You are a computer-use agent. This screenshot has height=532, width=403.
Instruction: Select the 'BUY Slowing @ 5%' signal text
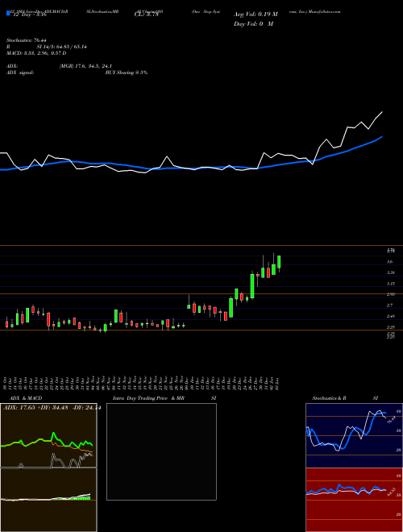click(x=127, y=73)
